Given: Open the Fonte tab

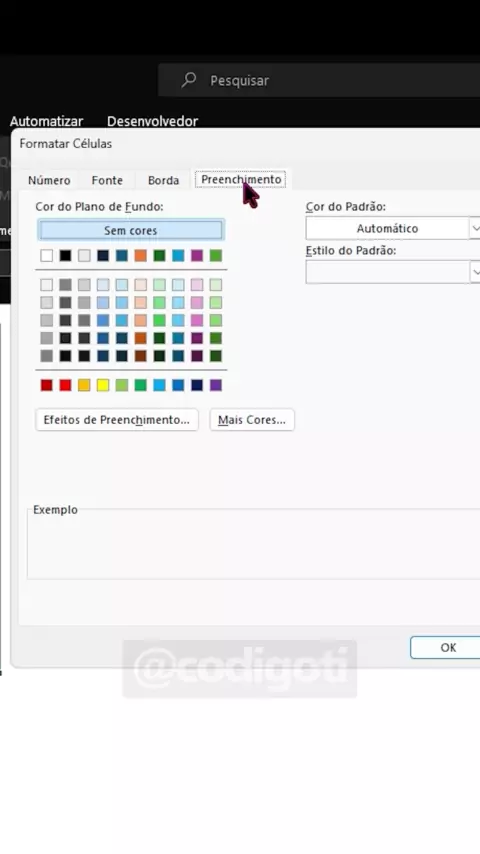Looking at the screenshot, I should 107,180.
